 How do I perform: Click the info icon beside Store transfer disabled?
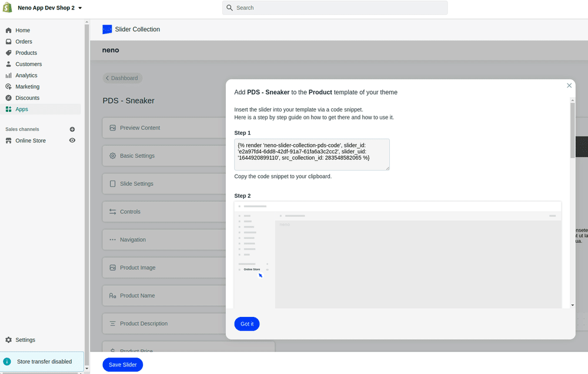pos(6,362)
